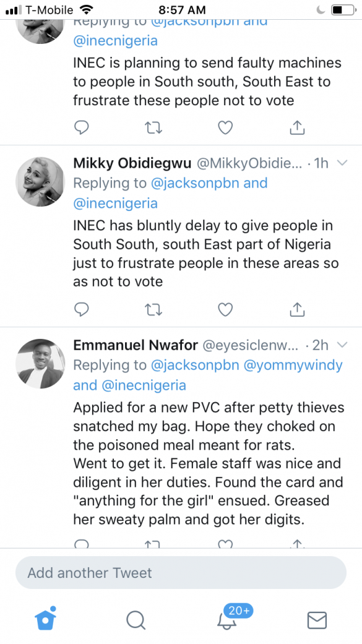The width and height of the screenshot is (362, 644).
Task: Open the Messages envelope tab
Action: click(317, 620)
